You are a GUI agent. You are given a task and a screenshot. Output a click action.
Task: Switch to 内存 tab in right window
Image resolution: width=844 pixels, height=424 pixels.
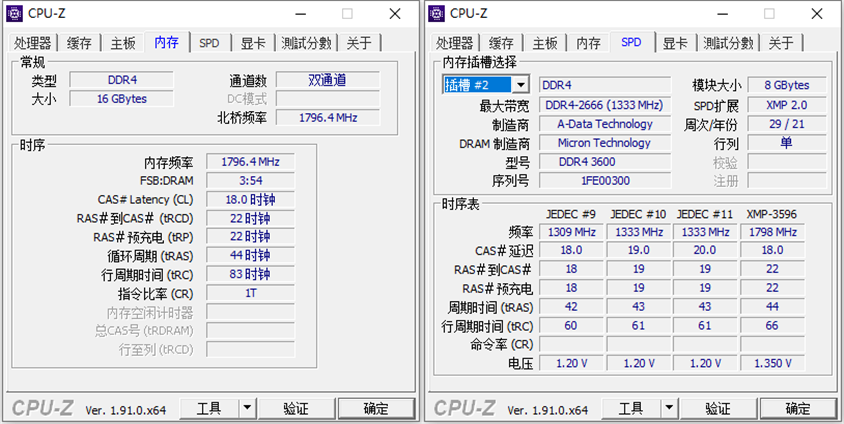[x=588, y=43]
